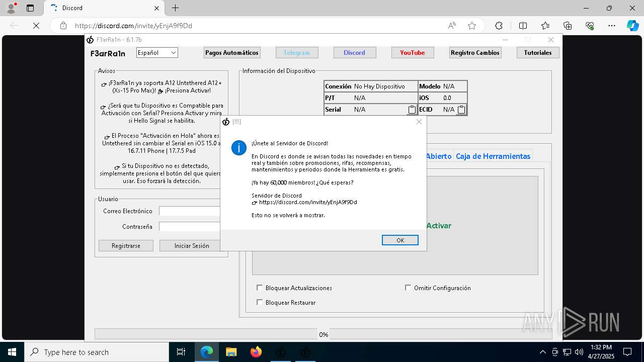644x362 pixels.
Task: Open Browser essentials
Action: [590, 26]
